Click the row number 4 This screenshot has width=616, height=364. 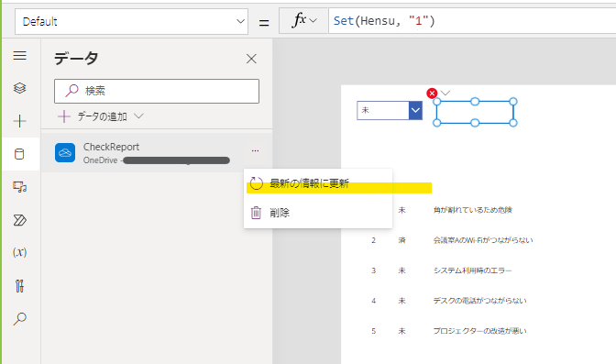click(374, 301)
